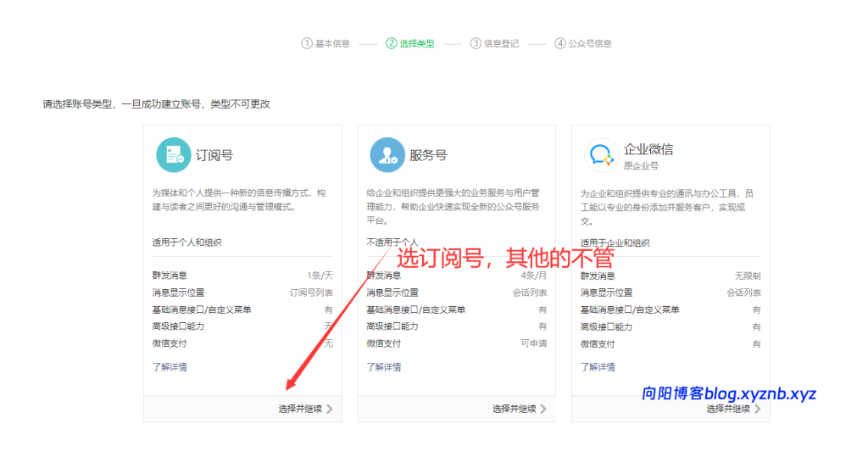Click the 服务号 card title

[428, 155]
